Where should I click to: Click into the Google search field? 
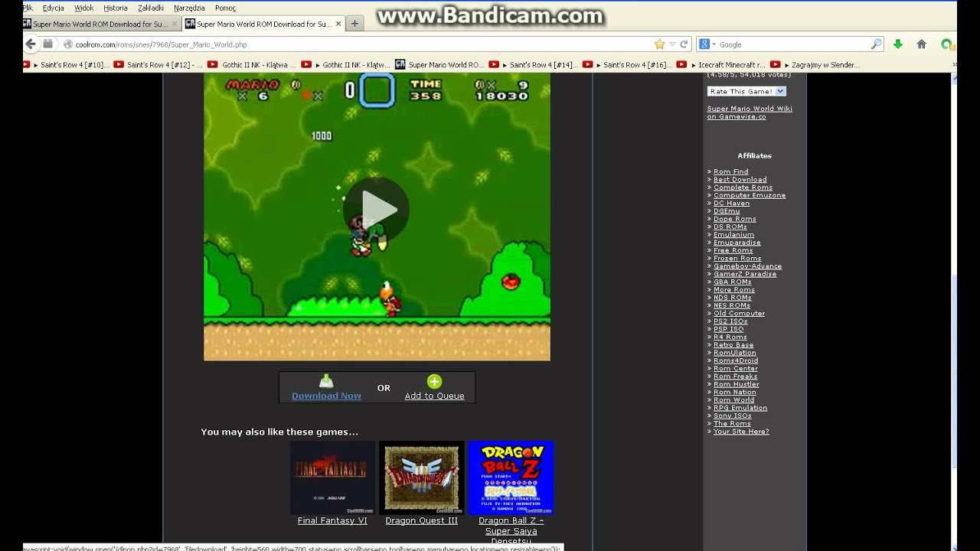792,44
